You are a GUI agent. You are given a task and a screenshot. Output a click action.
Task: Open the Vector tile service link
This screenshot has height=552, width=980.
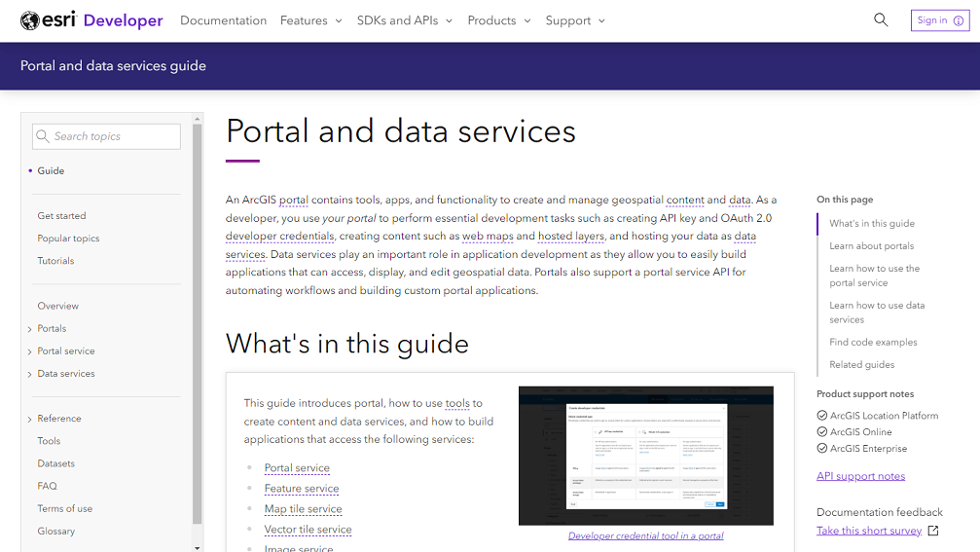click(x=309, y=530)
